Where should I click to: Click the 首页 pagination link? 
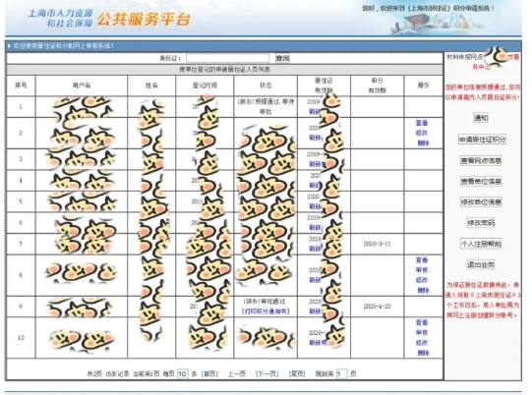click(209, 374)
